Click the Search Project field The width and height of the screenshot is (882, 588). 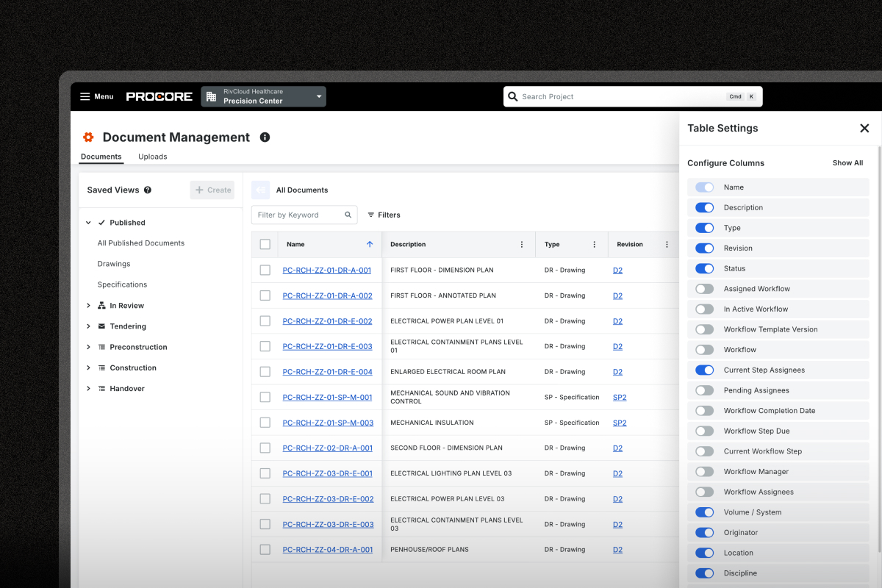pyautogui.click(x=633, y=96)
